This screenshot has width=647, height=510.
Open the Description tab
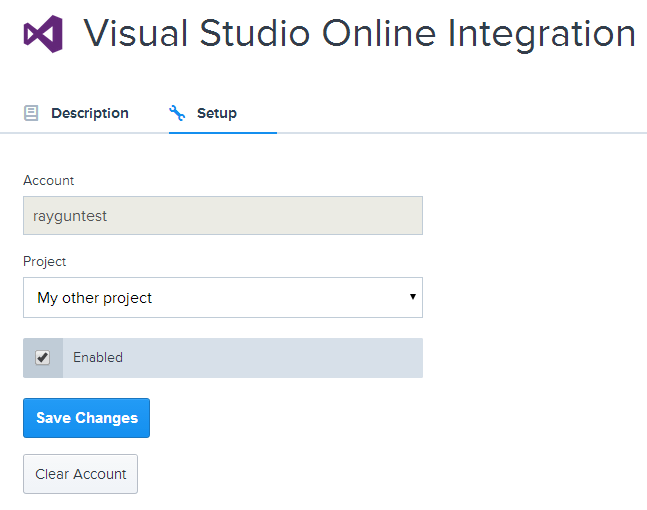76,113
